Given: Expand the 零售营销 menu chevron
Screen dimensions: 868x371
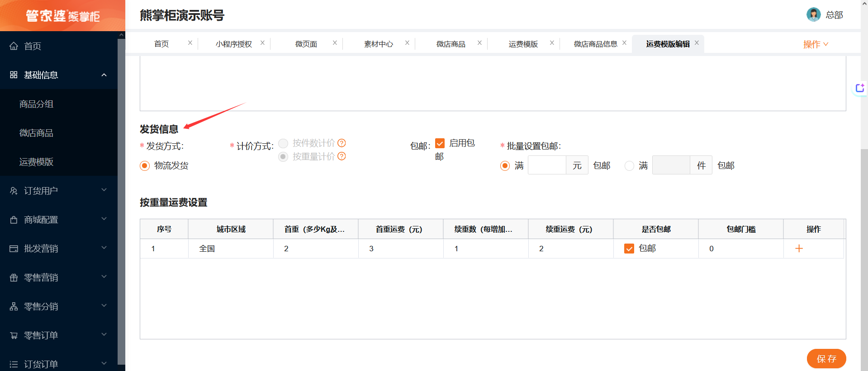Looking at the screenshot, I should pos(104,277).
